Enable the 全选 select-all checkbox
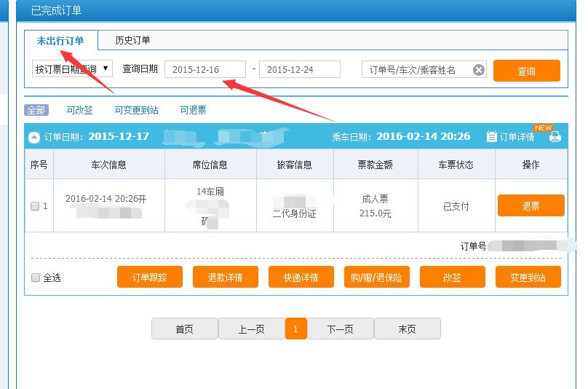Screen dimensions: 588x389 (x=36, y=278)
